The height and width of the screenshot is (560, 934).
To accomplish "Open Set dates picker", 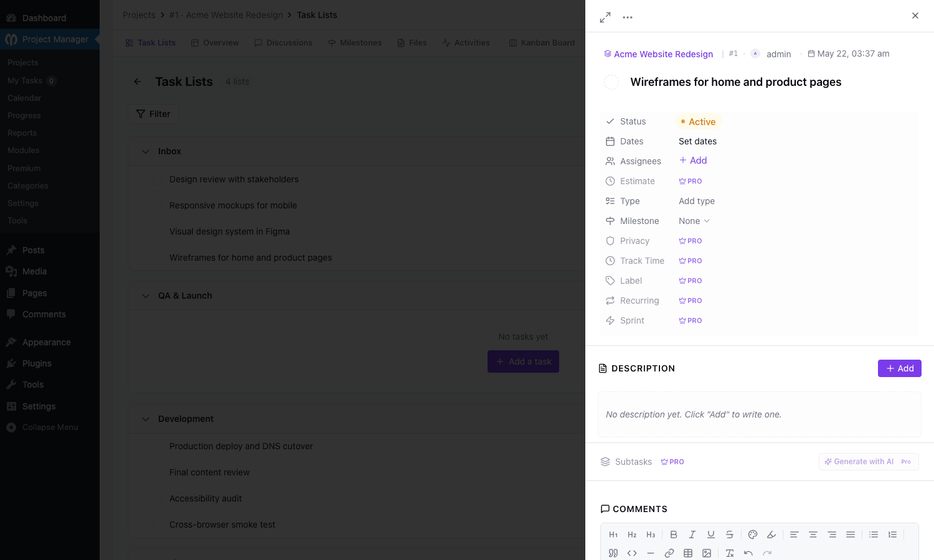I will point(697,141).
